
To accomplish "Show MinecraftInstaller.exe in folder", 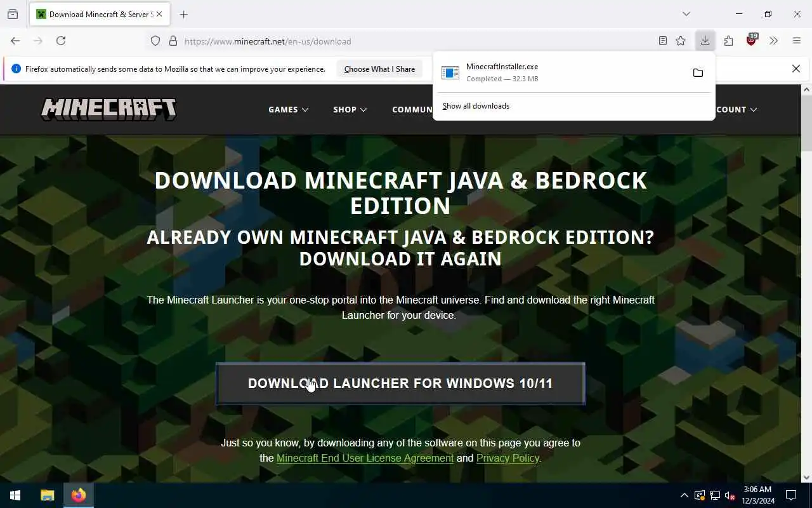I will pyautogui.click(x=698, y=73).
